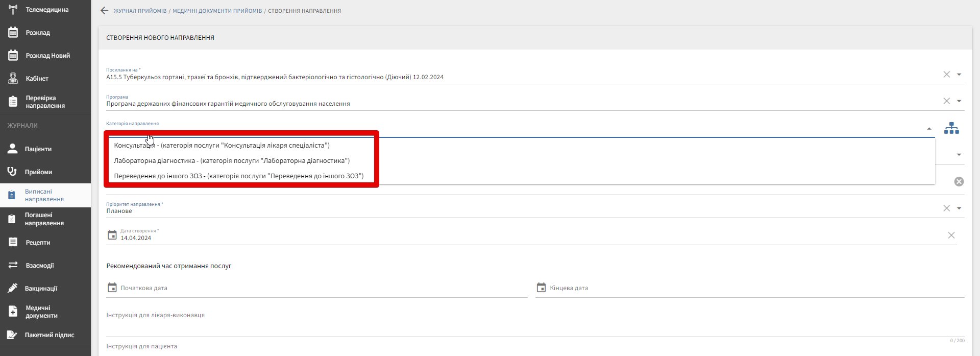Clear the Посилання на diagnosis field

pos(946,75)
